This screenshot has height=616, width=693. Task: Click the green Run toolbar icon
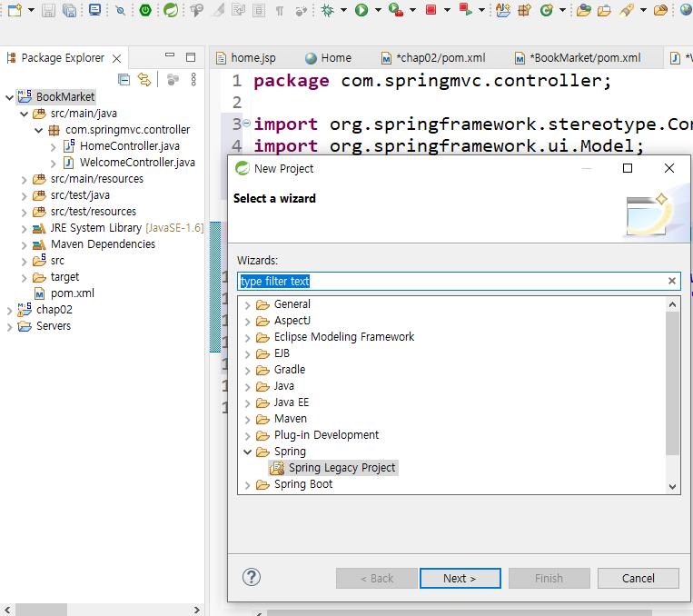point(361,10)
